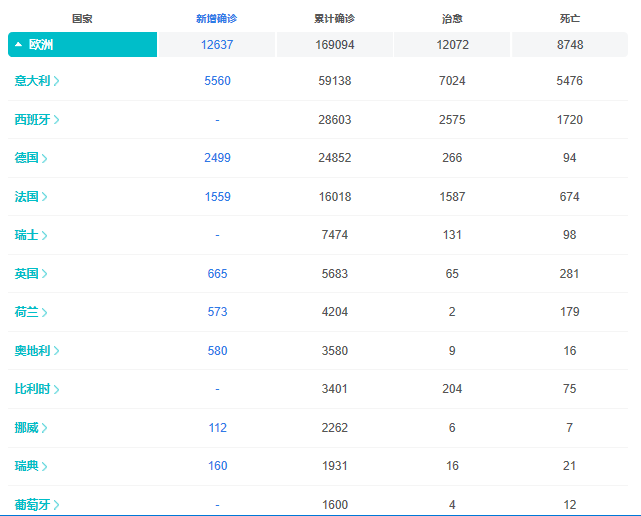Select Germany deaths value 94
The height and width of the screenshot is (516, 641).
569,158
